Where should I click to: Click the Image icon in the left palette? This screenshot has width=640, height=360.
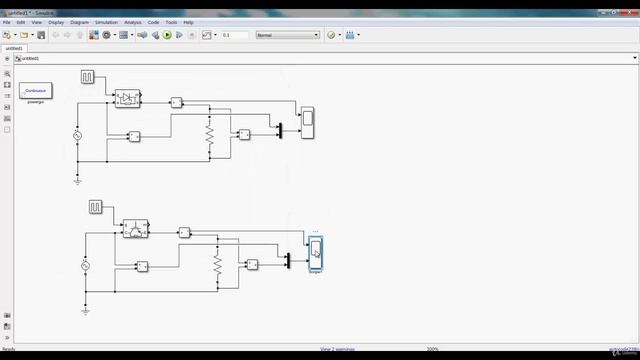click(7, 118)
